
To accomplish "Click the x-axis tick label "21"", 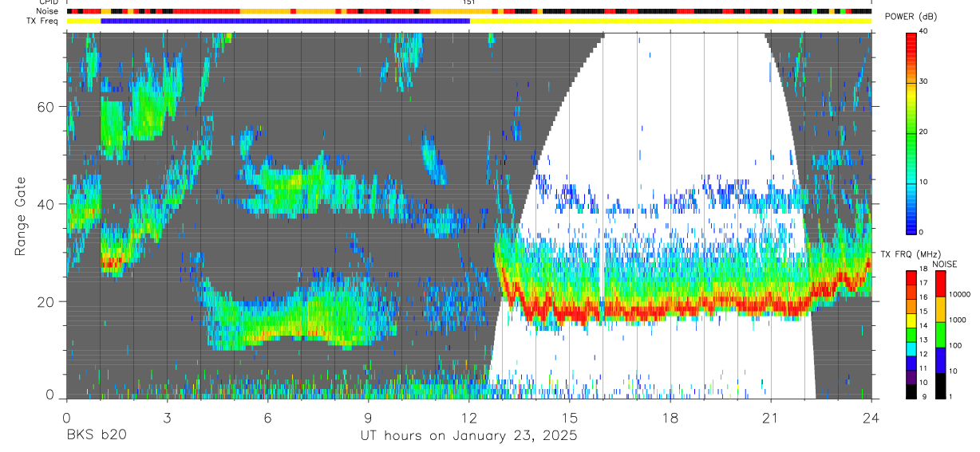I will pyautogui.click(x=771, y=416).
